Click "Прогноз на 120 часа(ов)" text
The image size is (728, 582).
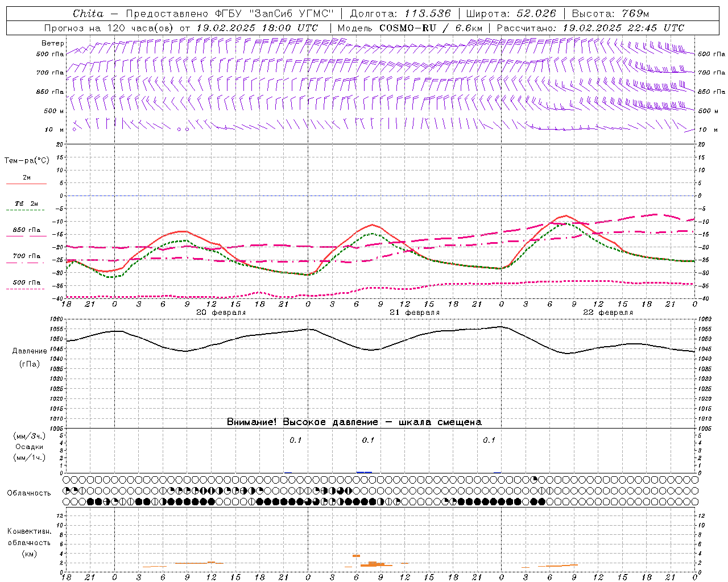click(110, 28)
